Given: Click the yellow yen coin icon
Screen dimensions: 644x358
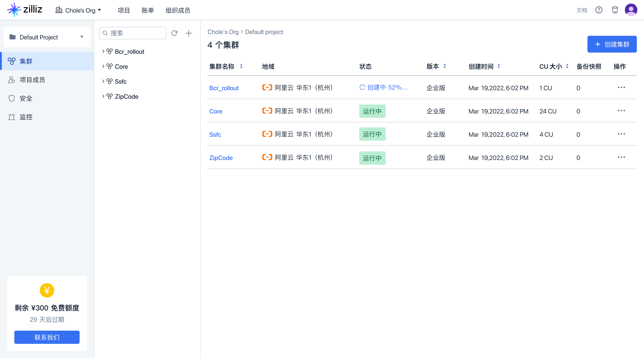Looking at the screenshot, I should point(47,290).
